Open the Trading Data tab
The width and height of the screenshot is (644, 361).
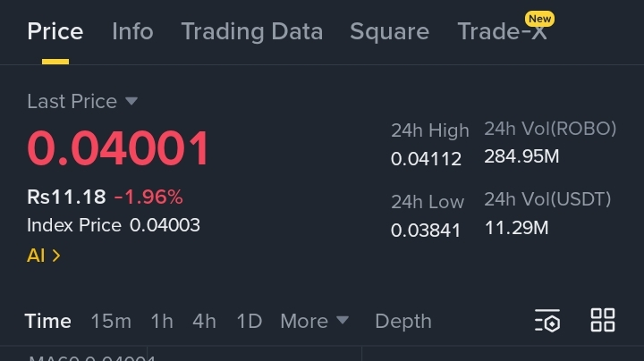click(x=252, y=31)
